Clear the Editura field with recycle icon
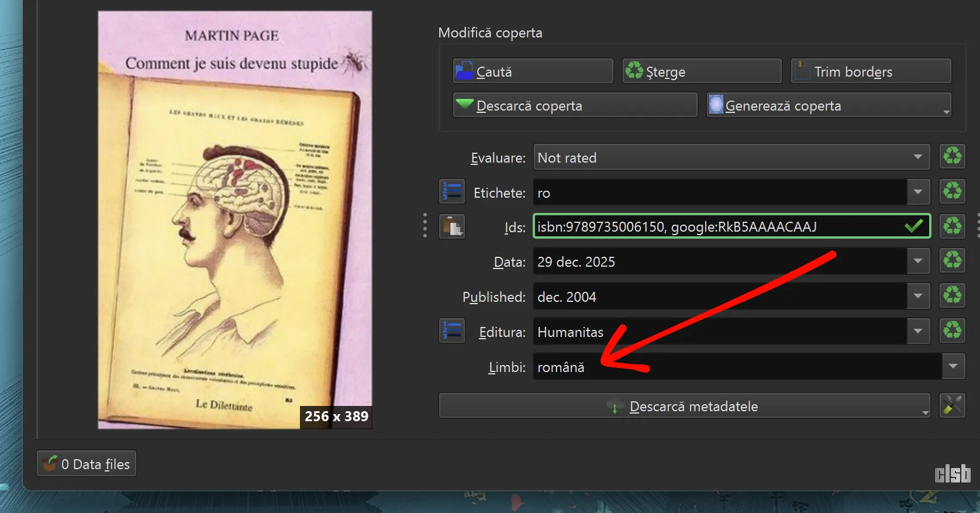Viewport: 980px width, 513px height. [x=952, y=330]
